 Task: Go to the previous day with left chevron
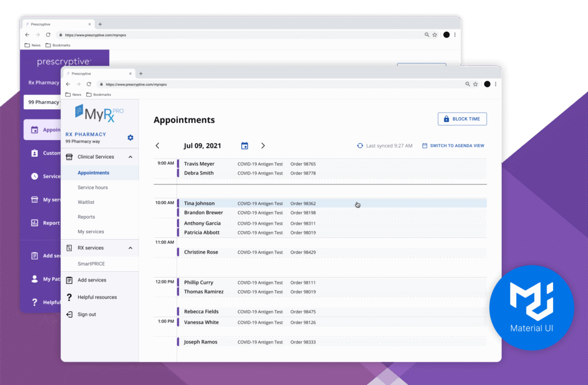click(158, 146)
